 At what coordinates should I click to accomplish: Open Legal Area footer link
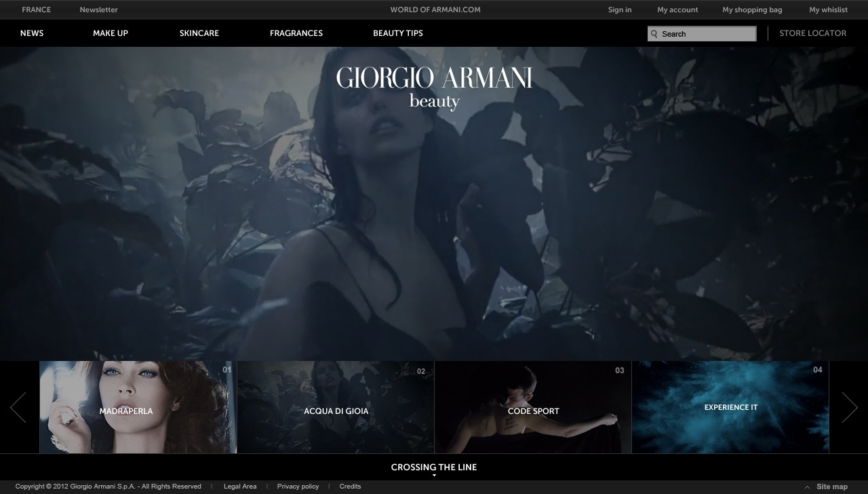(240, 487)
